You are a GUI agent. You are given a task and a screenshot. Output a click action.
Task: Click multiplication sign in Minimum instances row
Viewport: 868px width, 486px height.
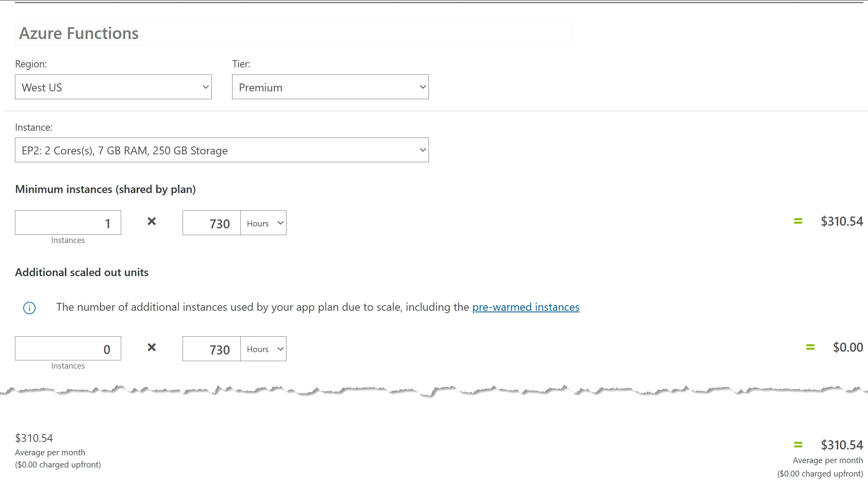151,221
